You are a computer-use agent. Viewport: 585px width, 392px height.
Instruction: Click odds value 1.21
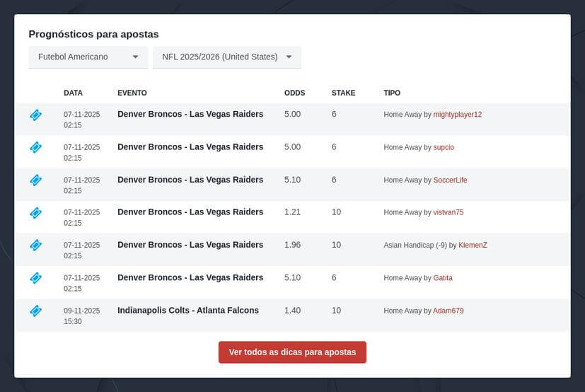point(293,212)
